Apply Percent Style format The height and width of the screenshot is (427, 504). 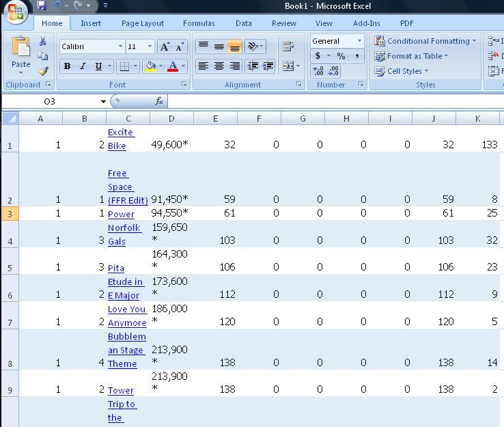[x=341, y=56]
